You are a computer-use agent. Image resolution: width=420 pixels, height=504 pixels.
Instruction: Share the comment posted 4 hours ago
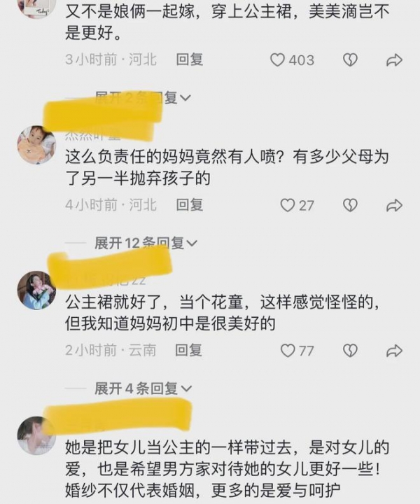(x=394, y=205)
